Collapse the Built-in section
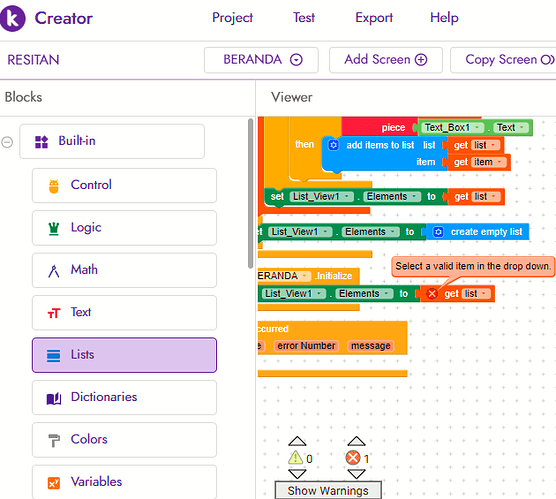Image resolution: width=556 pixels, height=499 pixels. click(x=7, y=142)
